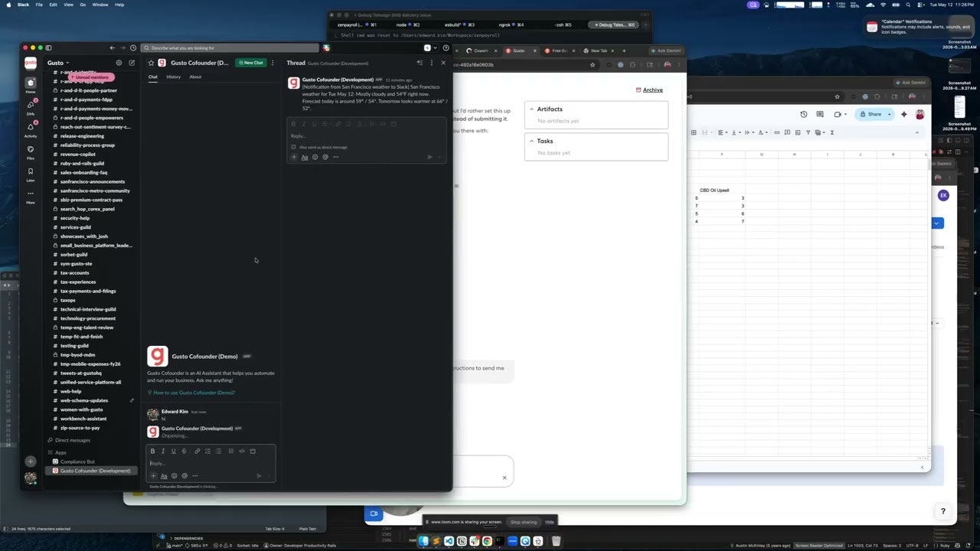The height and width of the screenshot is (551, 980).
Task: Open the Later bookmark view in Slack
Action: tap(31, 173)
